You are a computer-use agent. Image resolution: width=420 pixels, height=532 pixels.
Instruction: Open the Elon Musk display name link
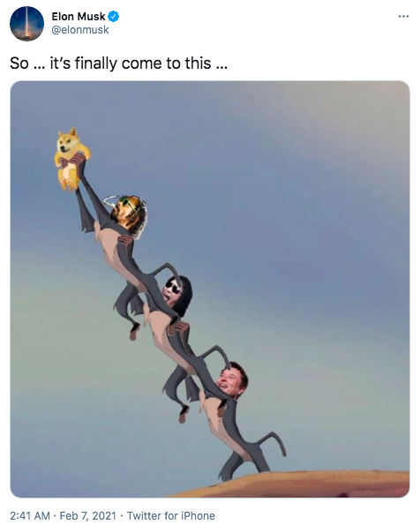point(79,16)
